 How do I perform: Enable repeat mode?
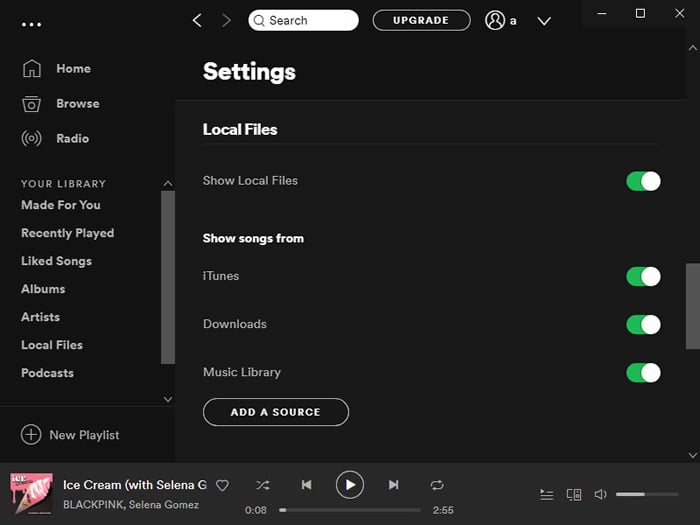coord(437,485)
